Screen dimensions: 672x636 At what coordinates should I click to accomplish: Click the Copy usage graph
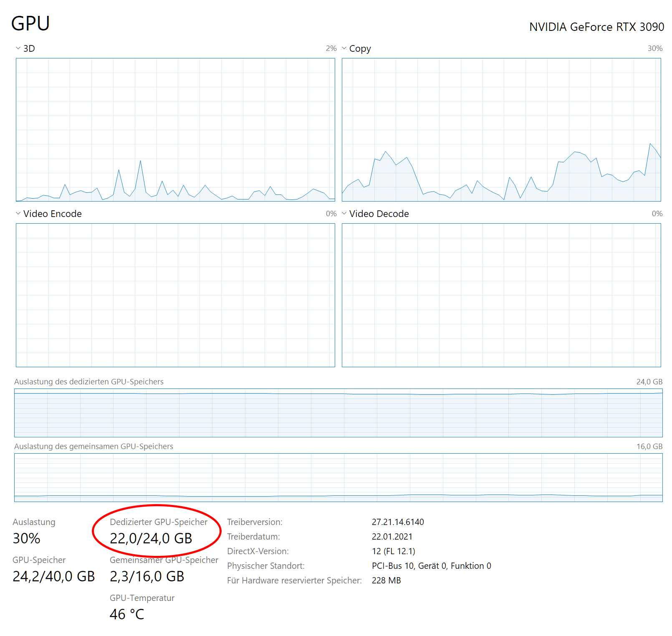point(501,130)
